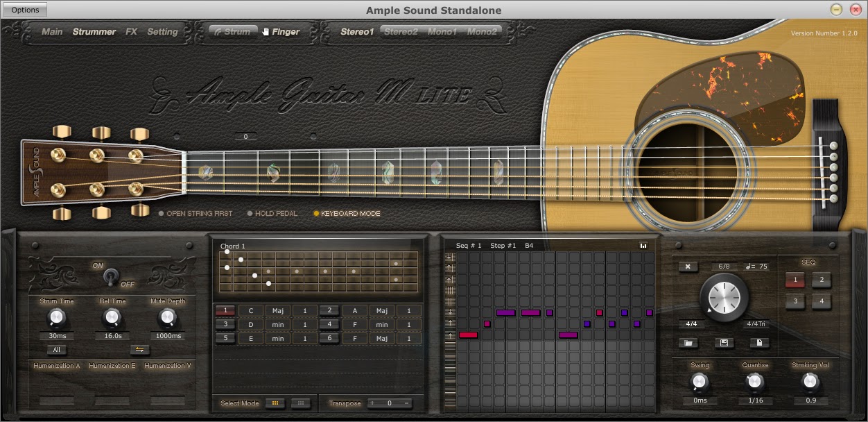Select chord slot 3
The height and width of the screenshot is (422, 868).
click(x=225, y=324)
